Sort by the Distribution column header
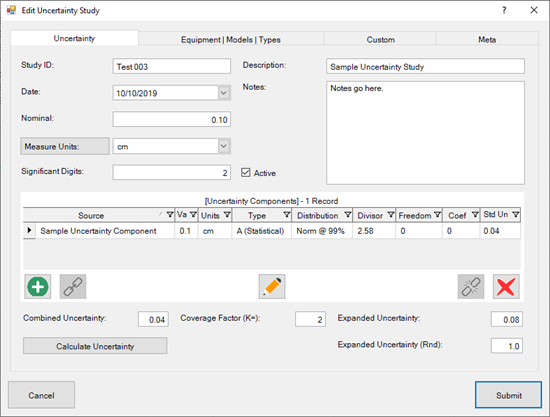 (x=317, y=215)
